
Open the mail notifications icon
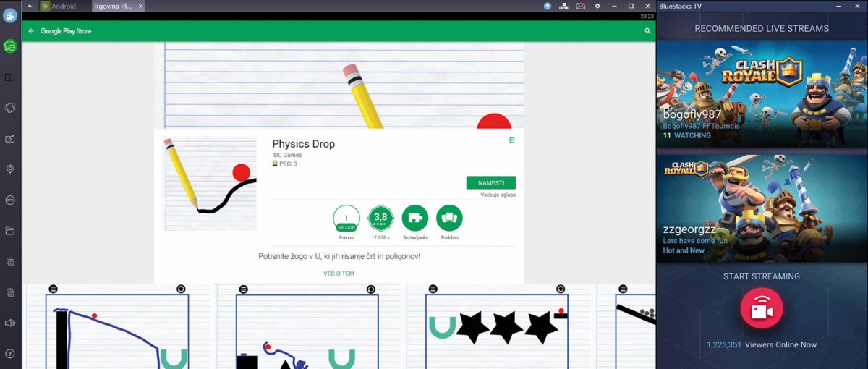click(x=581, y=6)
